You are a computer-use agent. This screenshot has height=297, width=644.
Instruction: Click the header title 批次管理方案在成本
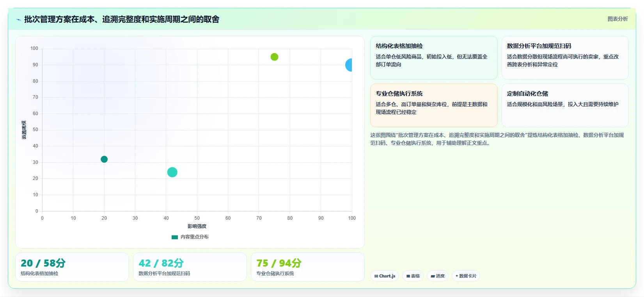[122, 19]
